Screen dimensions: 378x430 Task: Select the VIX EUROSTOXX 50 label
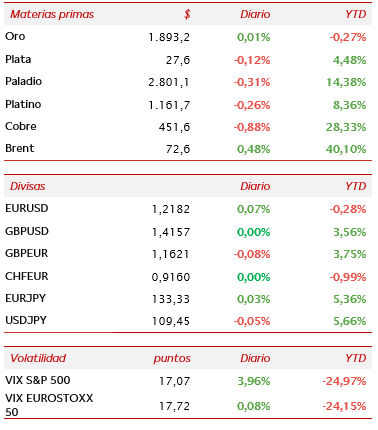coord(49,405)
